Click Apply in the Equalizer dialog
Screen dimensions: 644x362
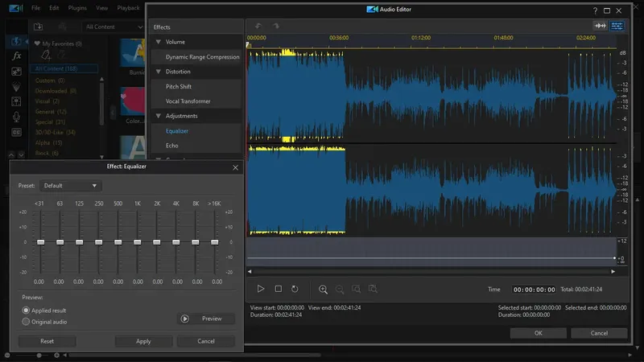point(143,341)
